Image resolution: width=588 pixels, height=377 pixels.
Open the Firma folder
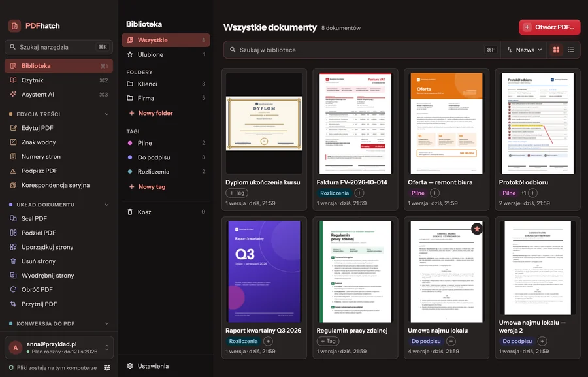166,98
